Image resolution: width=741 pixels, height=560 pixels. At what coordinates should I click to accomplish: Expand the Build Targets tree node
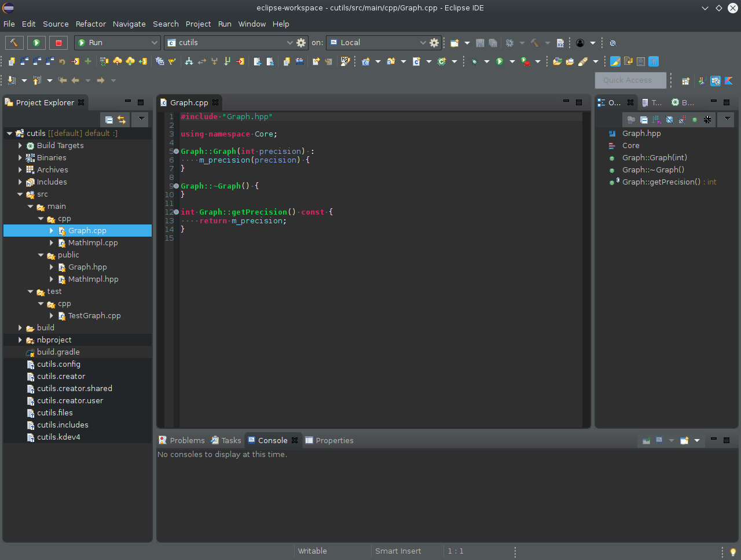(20, 146)
